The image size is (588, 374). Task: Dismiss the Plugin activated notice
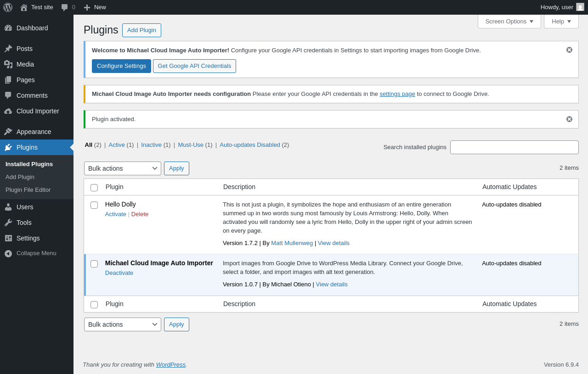click(569, 119)
